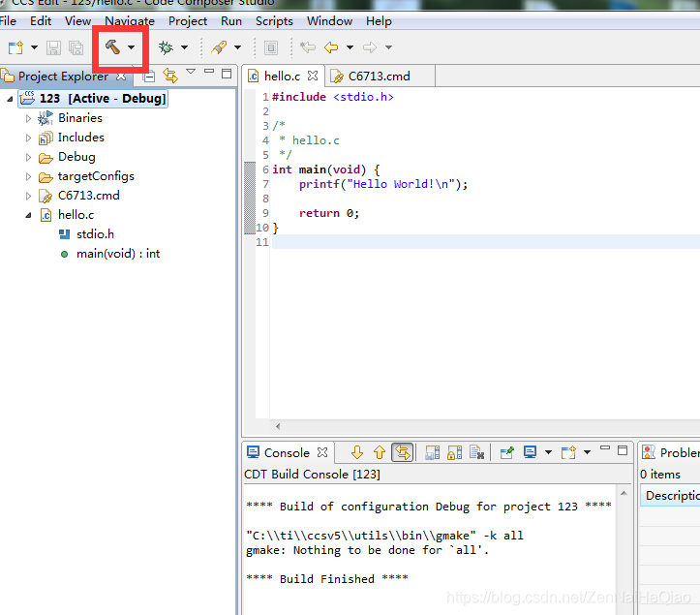Viewport: 700px width, 615px height.
Task: Expand the Binaries node
Action: (x=29, y=118)
